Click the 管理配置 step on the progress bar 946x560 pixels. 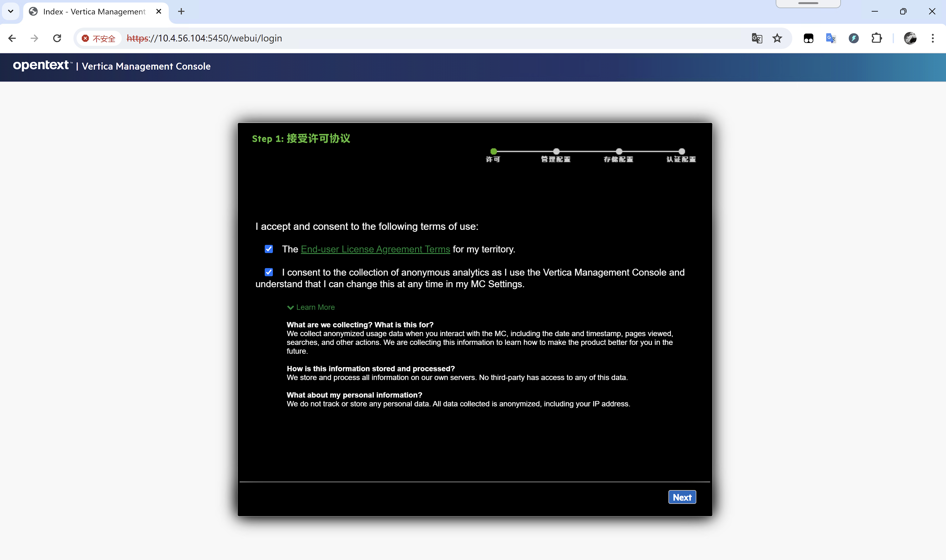[556, 151]
